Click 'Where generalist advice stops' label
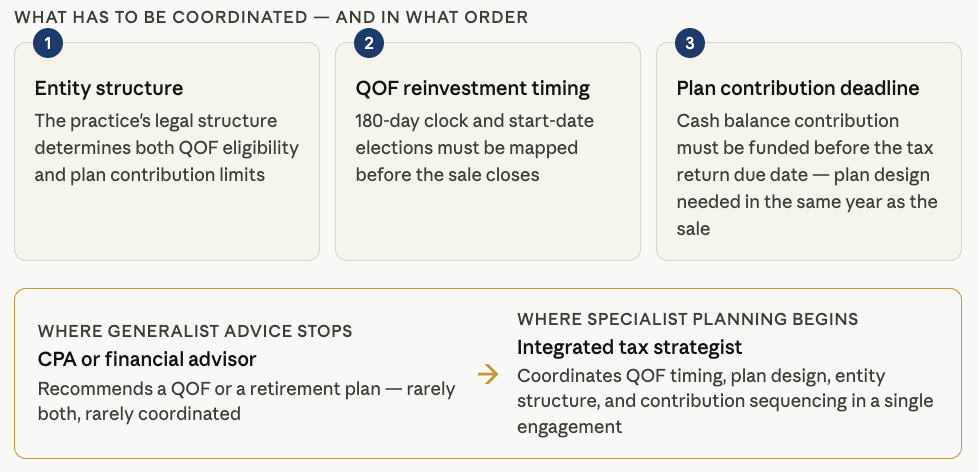This screenshot has width=978, height=472. 195,331
